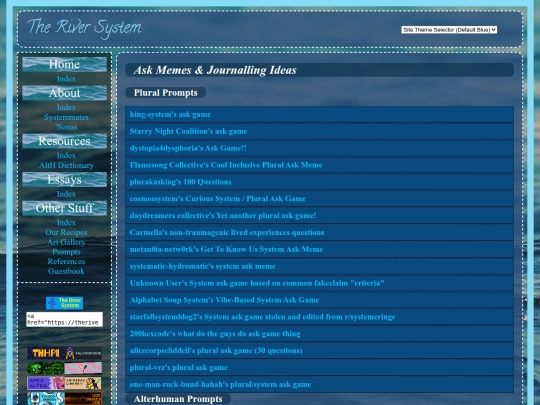Open the About section header

pos(64,93)
